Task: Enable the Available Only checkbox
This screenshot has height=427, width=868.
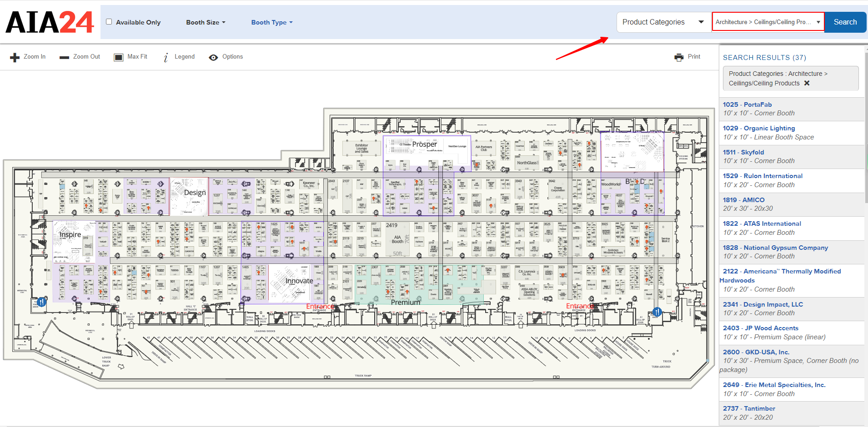Action: pyautogui.click(x=109, y=22)
